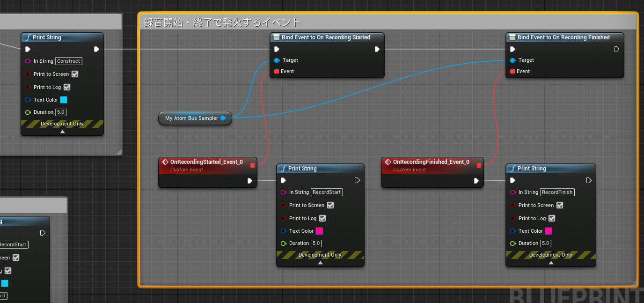Click Event pin on Bind On Recording Finished

512,71
